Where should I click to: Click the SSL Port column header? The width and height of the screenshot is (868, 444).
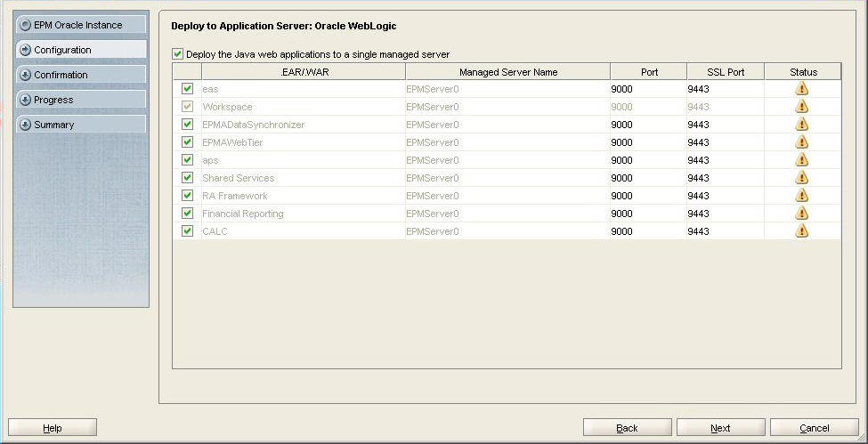click(726, 72)
